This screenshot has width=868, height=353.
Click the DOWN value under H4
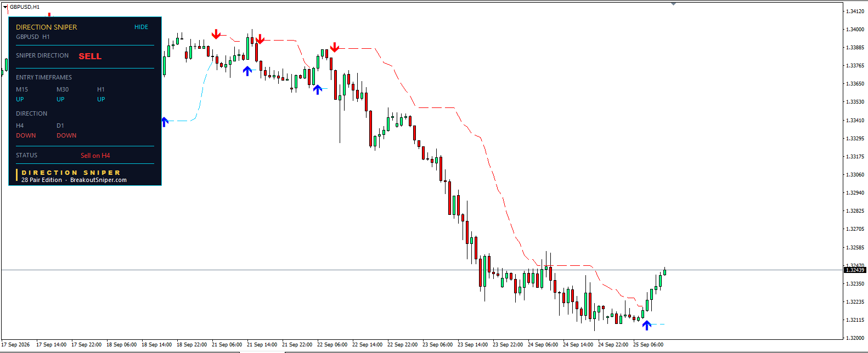point(26,135)
